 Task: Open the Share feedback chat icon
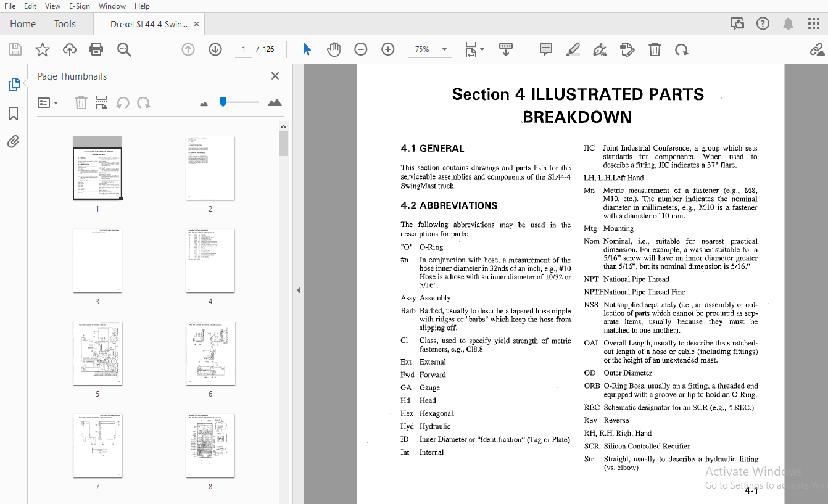tap(737, 23)
